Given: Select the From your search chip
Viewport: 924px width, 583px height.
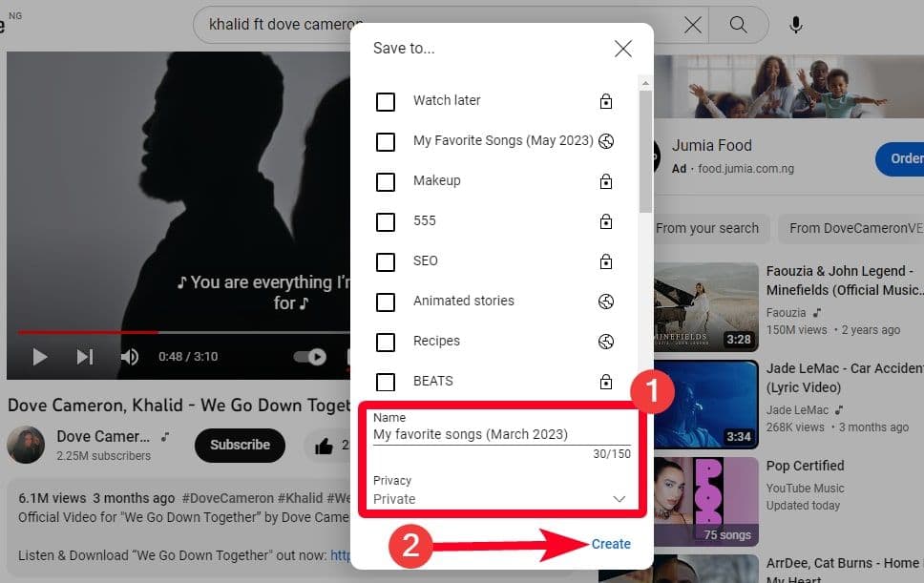Looking at the screenshot, I should coord(706,228).
